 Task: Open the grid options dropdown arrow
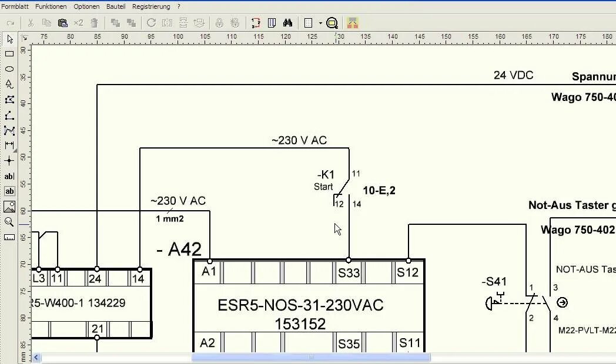tap(320, 23)
